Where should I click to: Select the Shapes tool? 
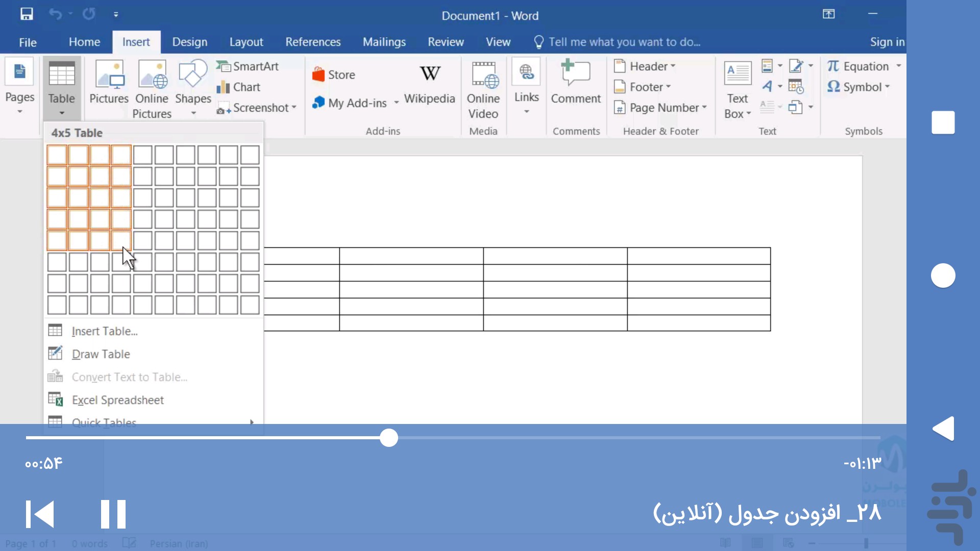click(193, 87)
